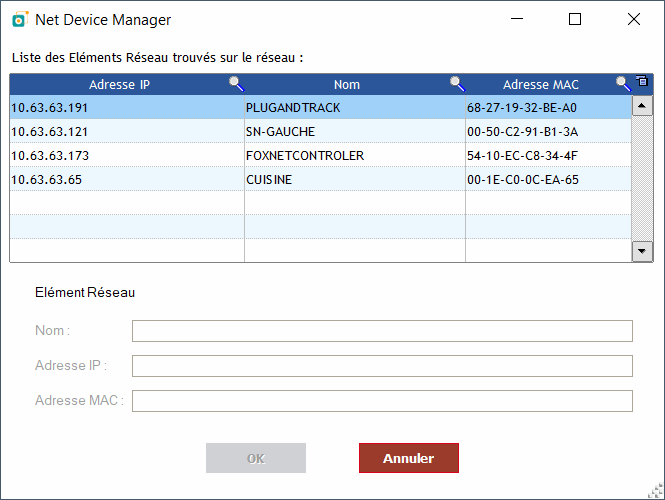
Task: Click the Net Device Manager app icon
Action: pyautogui.click(x=20, y=20)
